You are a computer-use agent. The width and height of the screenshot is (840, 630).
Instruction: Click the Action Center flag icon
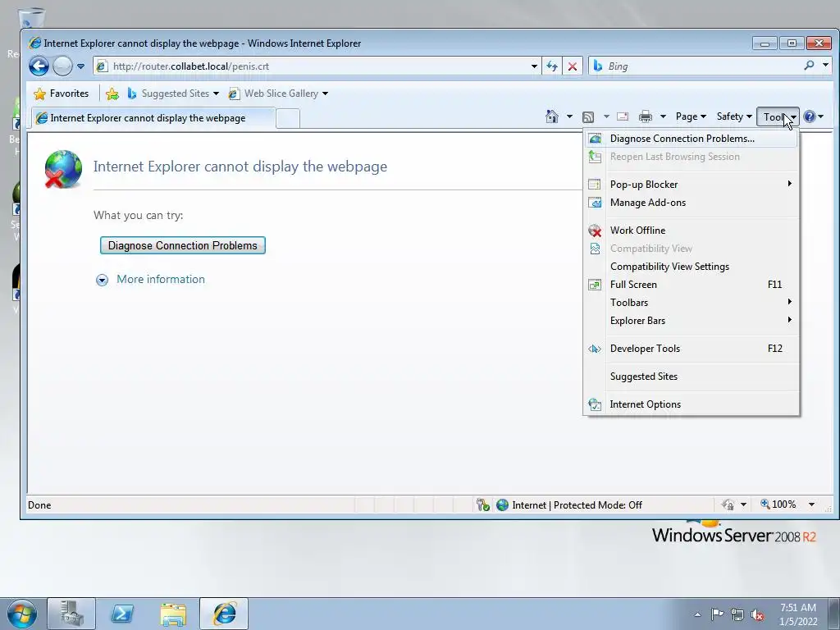coord(717,614)
